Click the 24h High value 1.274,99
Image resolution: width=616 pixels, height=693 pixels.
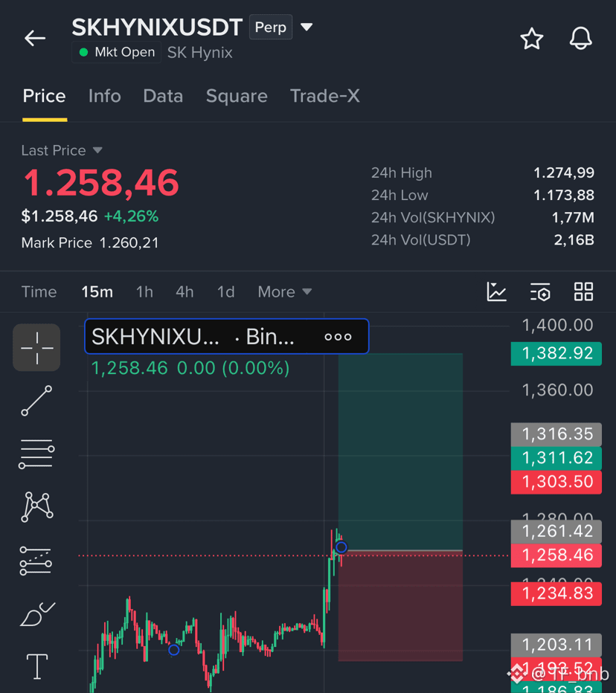564,173
